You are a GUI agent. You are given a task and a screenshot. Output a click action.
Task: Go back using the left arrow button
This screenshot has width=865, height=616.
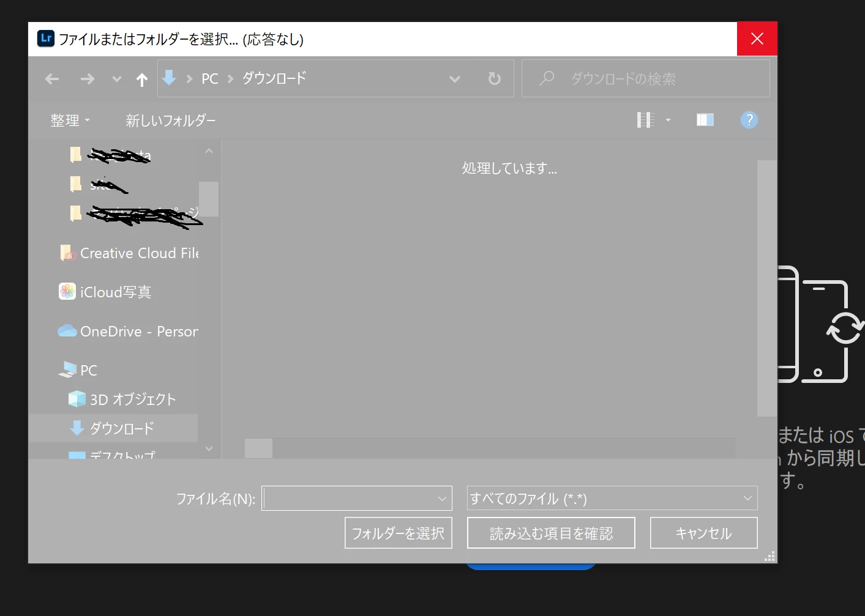(52, 79)
